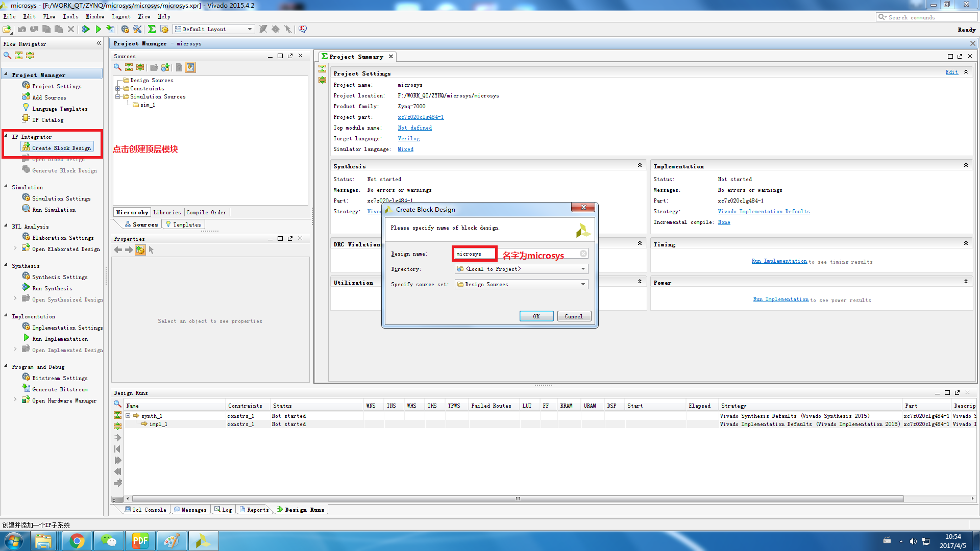This screenshot has width=980, height=551.
Task: Collapse all in Flow Navigator
Action: tap(18, 55)
